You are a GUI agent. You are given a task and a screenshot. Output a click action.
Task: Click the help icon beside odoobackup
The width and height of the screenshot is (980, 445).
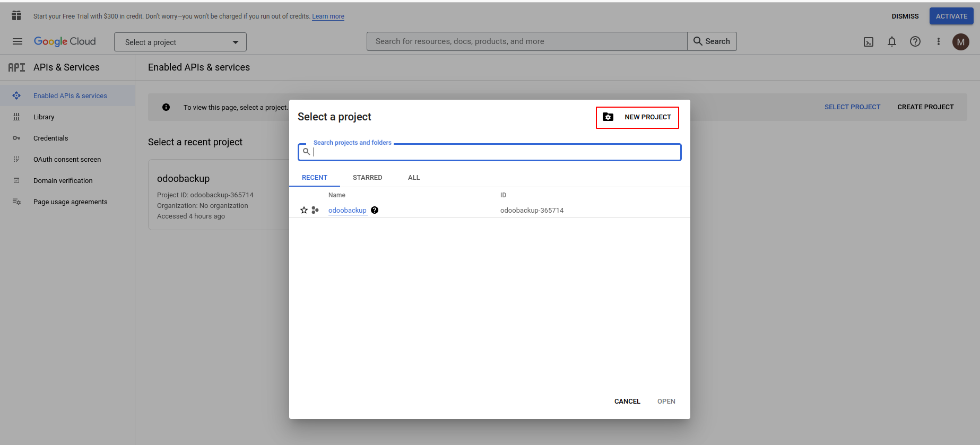[375, 210]
